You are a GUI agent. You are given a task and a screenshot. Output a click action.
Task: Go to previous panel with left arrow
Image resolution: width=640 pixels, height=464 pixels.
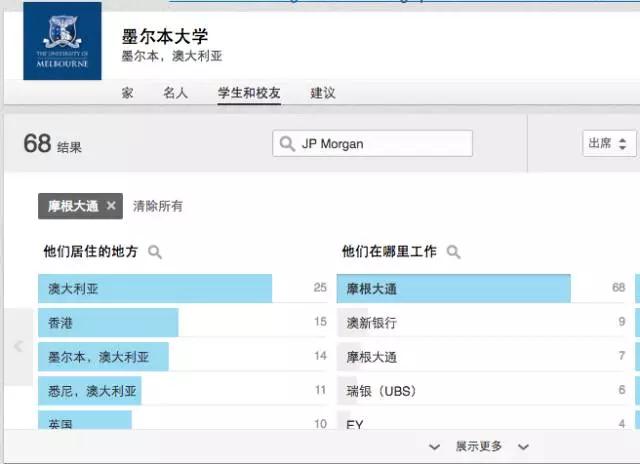coord(17,347)
